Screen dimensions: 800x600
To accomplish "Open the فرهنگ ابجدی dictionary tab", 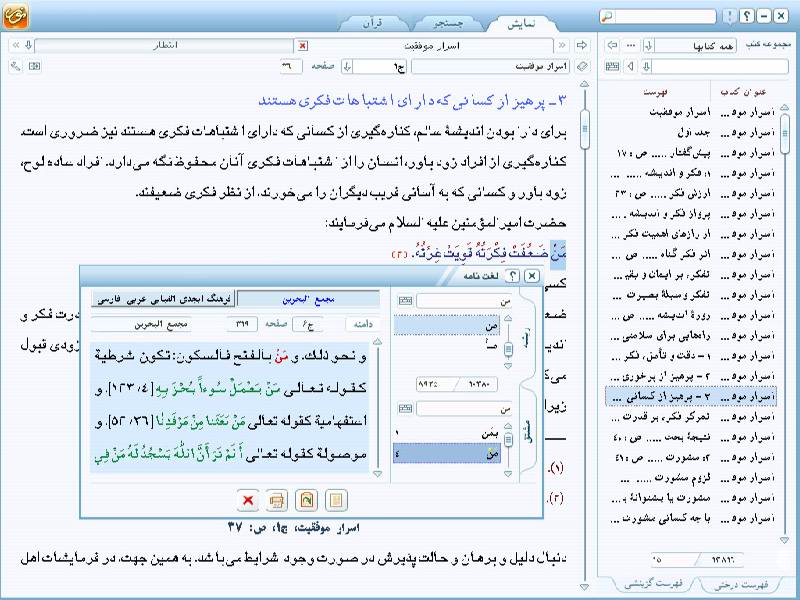I will tap(163, 299).
